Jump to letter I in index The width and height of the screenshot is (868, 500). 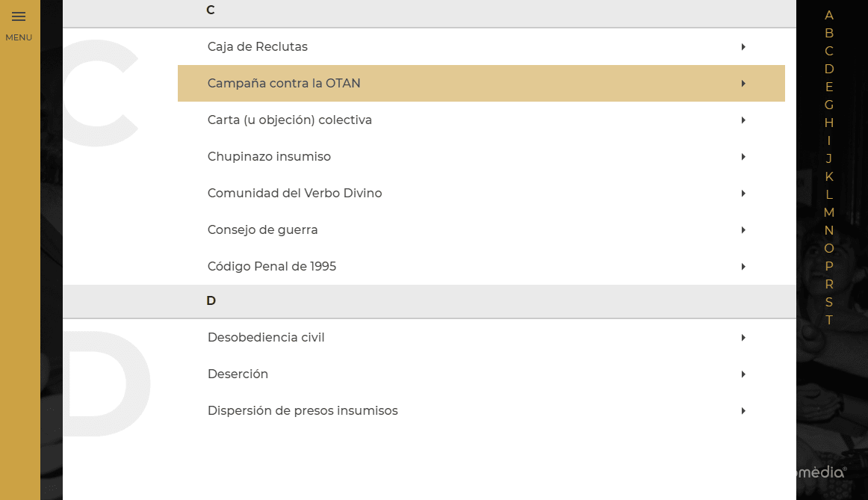829,141
